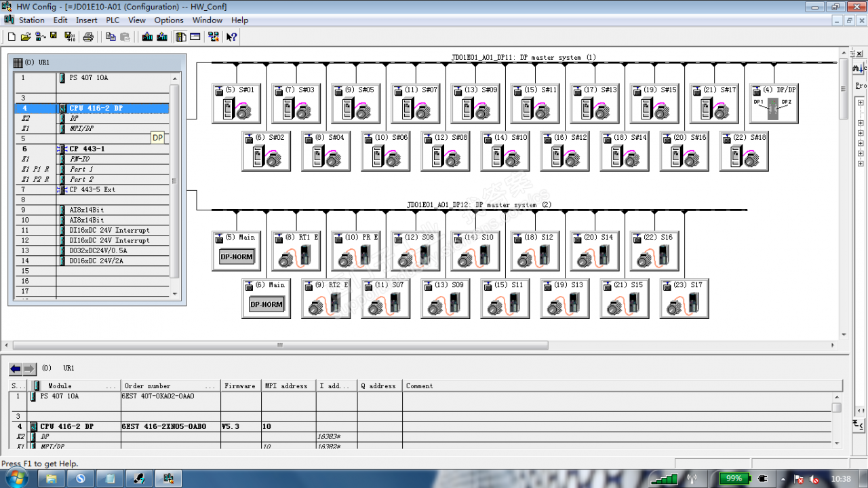Open the Window menu
The height and width of the screenshot is (488, 868).
[x=208, y=20]
